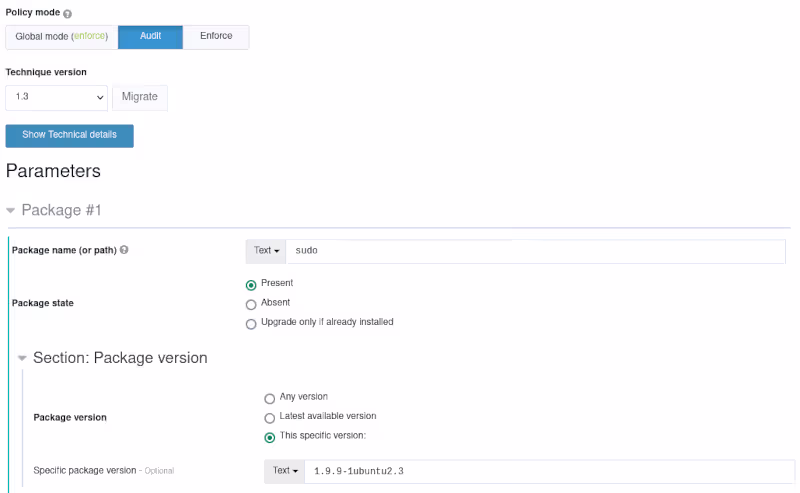
Task: Open Text dropdown for package name
Action: tap(266, 250)
